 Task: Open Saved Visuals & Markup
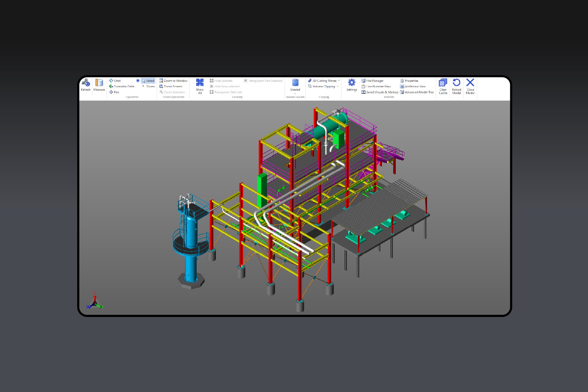point(381,92)
